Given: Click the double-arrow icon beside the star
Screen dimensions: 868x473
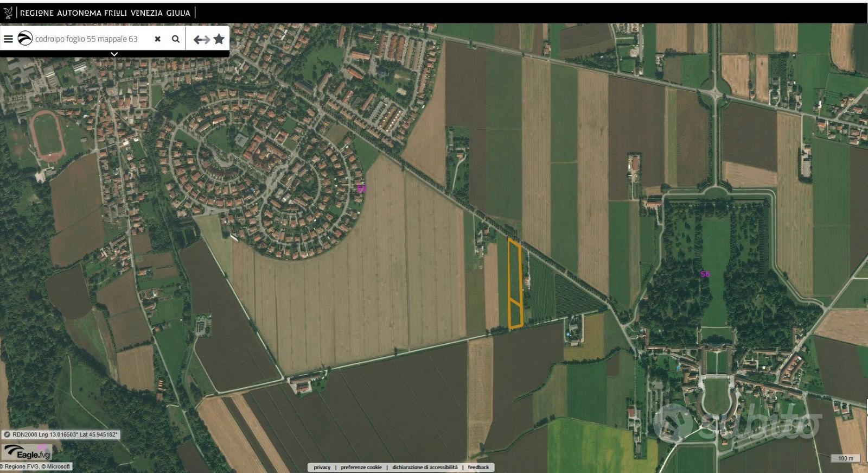Looking at the screenshot, I should click(202, 39).
